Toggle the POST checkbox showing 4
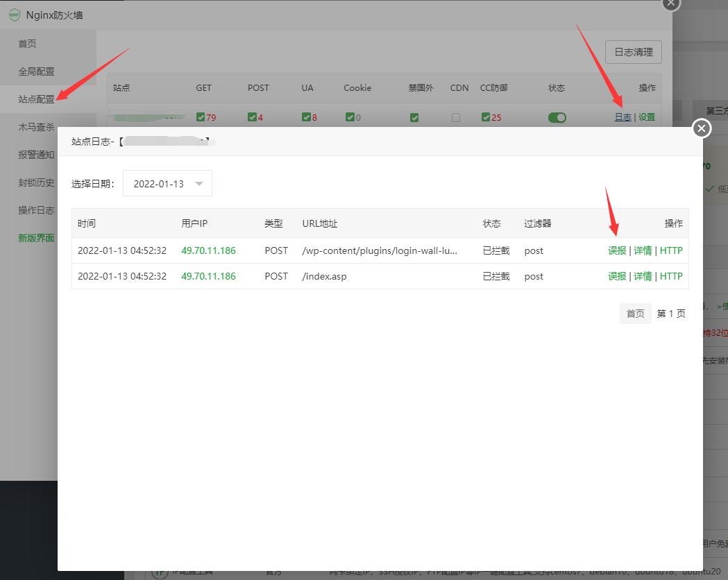Viewport: 728px width, 580px height. 252,117
